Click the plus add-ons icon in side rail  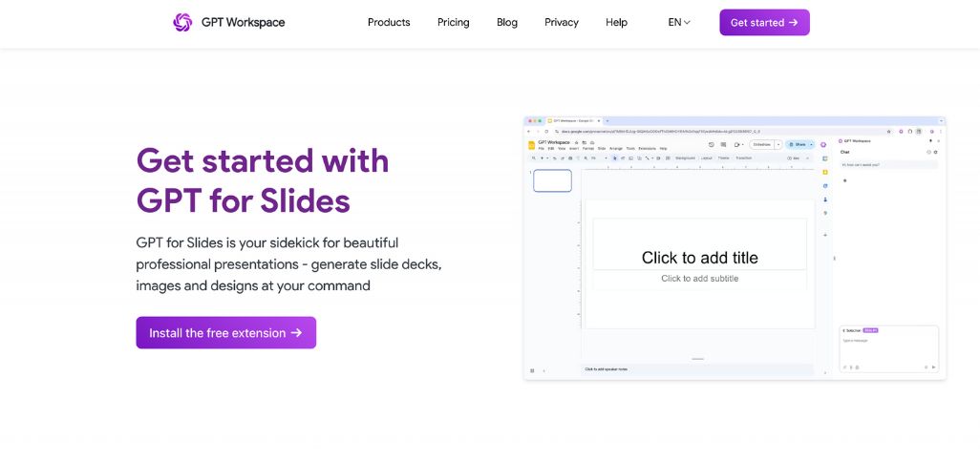coord(825,236)
